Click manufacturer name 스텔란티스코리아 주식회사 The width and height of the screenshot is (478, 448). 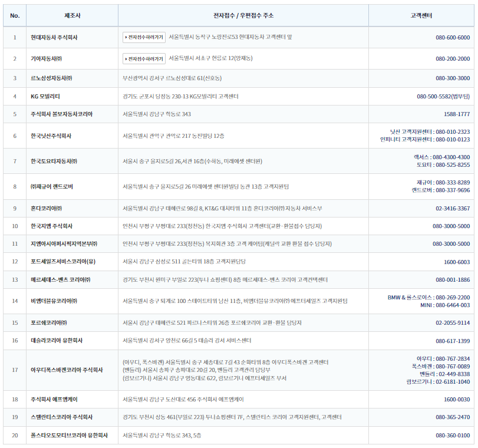point(61,417)
